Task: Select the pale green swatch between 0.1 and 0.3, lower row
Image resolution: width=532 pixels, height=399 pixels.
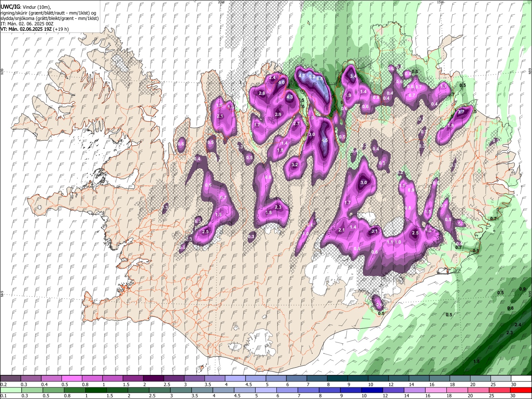Action: click(11, 390)
